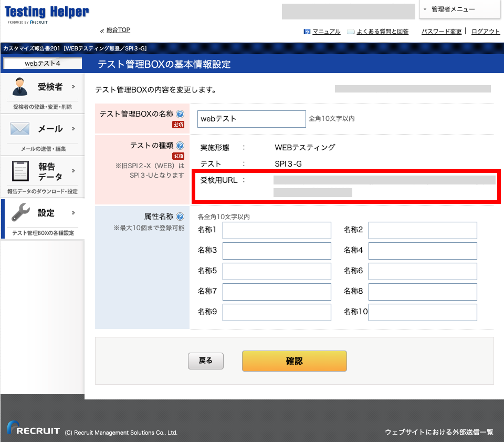Click the help icon beside テスト管理BOXの名称

[x=180, y=114]
